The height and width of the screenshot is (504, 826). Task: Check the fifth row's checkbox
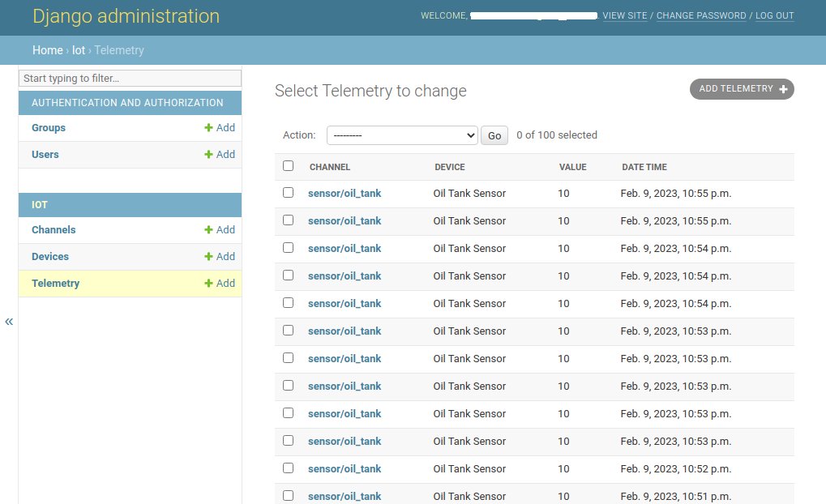[288, 303]
